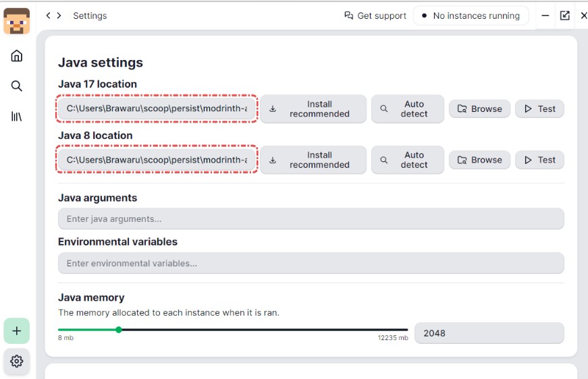Install recommended Java 17
Image resolution: width=588 pixels, height=379 pixels.
point(313,109)
